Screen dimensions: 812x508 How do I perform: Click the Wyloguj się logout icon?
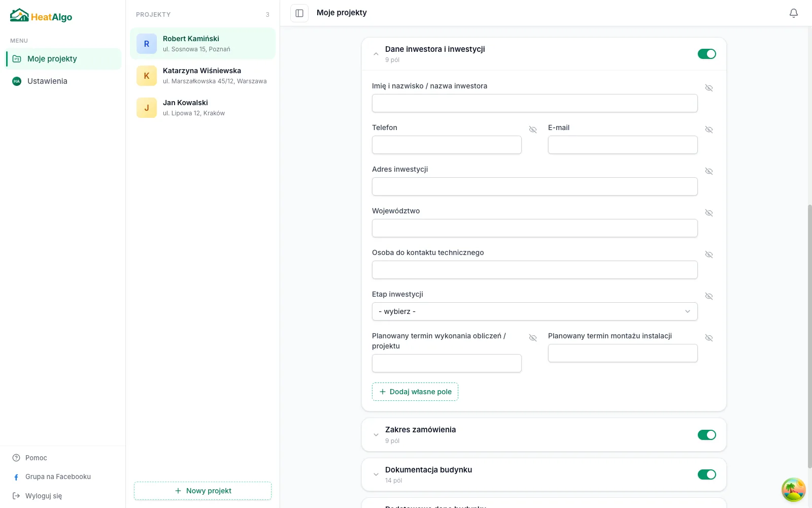coord(16,496)
